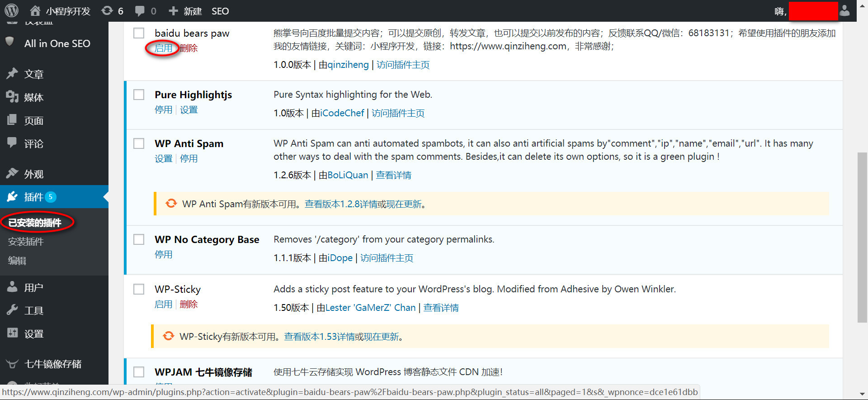868x400 pixels.
Task: Open the WordPress logo menu
Action: [x=11, y=10]
